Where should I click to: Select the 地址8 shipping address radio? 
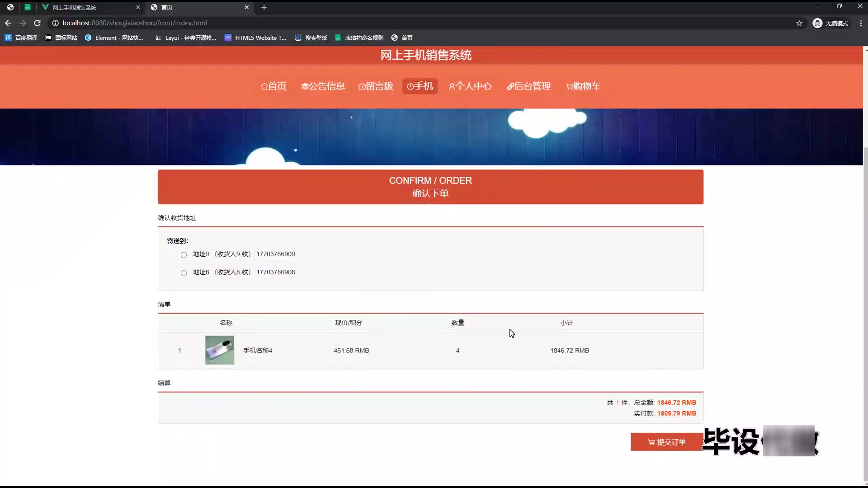click(184, 273)
